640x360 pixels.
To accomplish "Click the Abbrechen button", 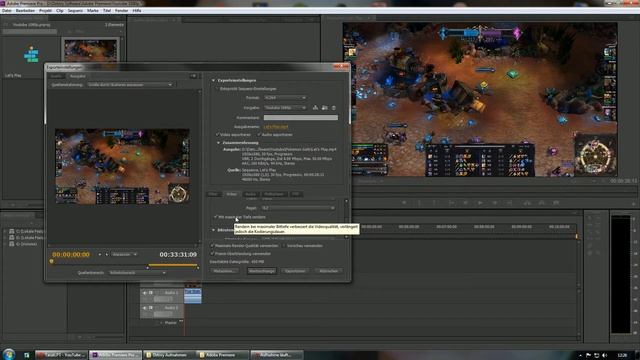I will [329, 271].
